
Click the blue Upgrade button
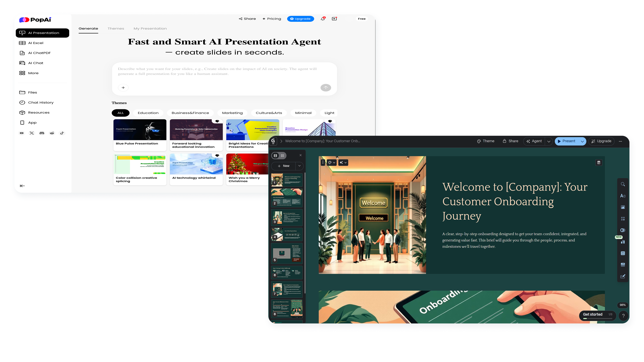tap(300, 19)
